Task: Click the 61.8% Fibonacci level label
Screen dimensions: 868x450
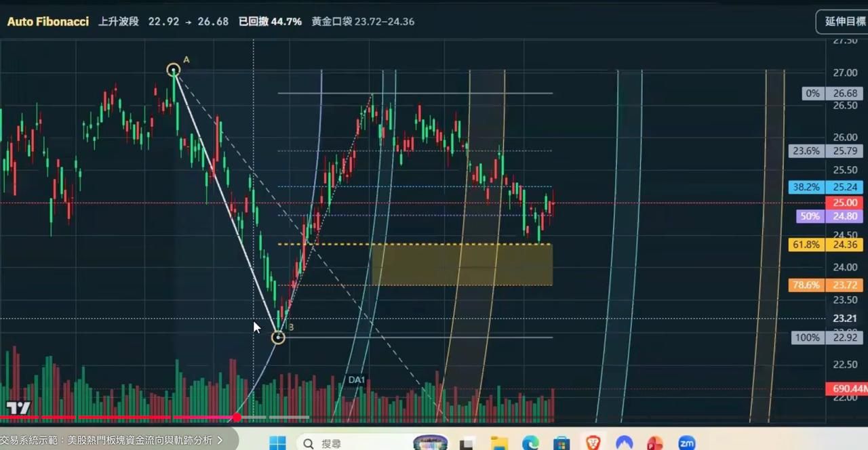Action: 806,245
